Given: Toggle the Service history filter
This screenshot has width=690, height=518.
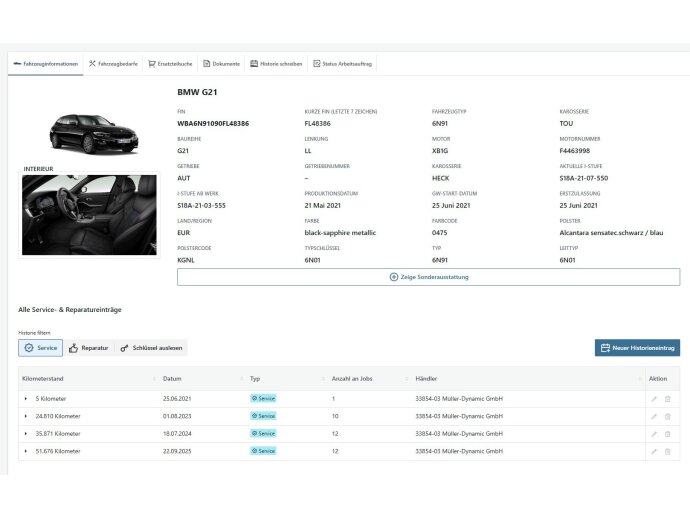Looking at the screenshot, I should coord(41,348).
